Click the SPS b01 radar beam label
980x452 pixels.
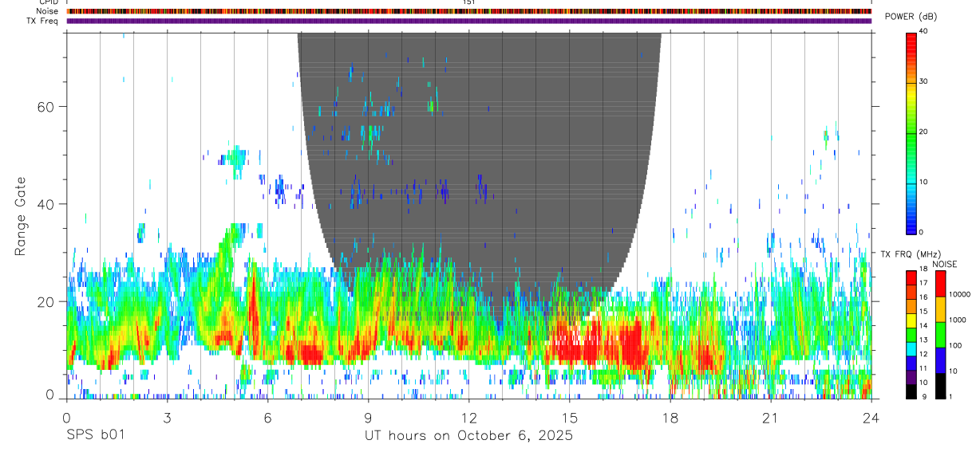[95, 436]
